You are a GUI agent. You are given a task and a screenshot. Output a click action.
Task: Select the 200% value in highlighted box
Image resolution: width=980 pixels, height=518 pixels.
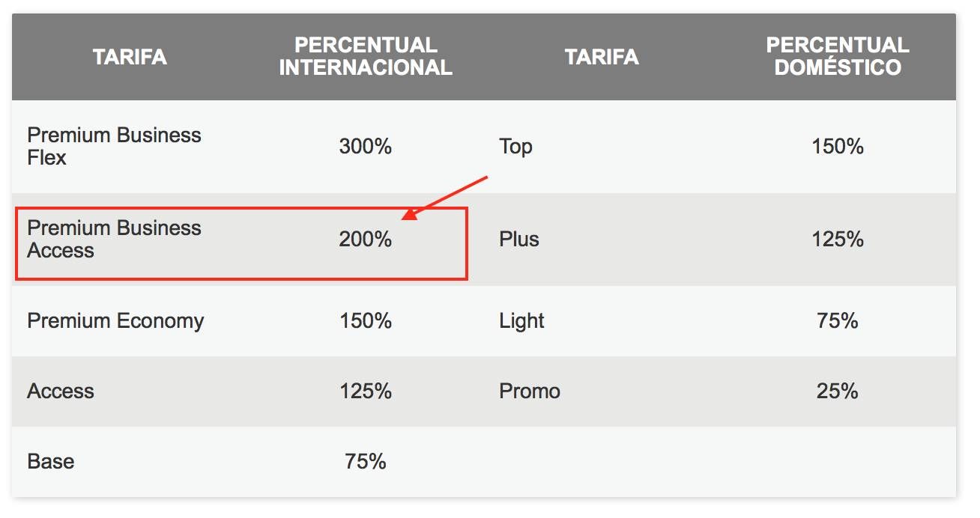click(366, 240)
